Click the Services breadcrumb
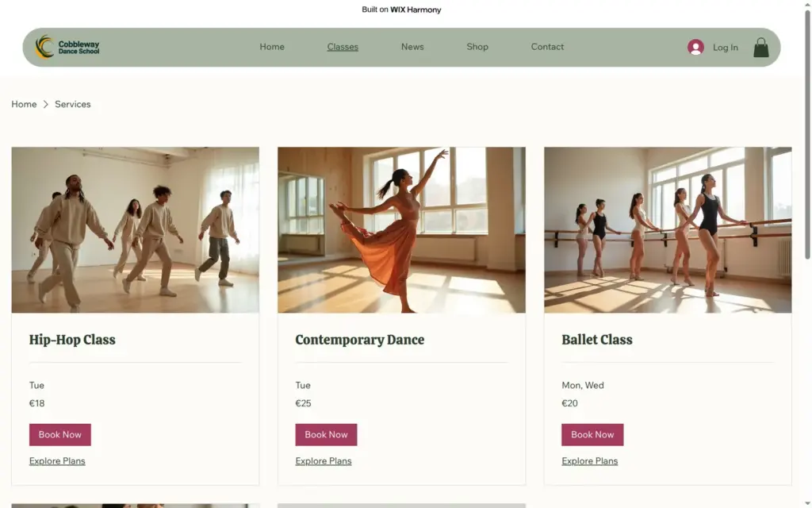The height and width of the screenshot is (508, 812). pyautogui.click(x=72, y=104)
